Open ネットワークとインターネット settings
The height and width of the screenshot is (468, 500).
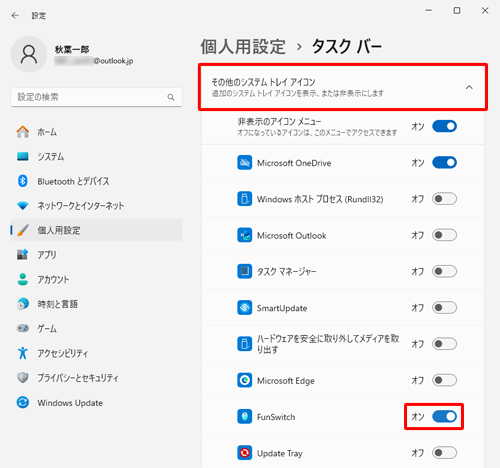[97, 206]
